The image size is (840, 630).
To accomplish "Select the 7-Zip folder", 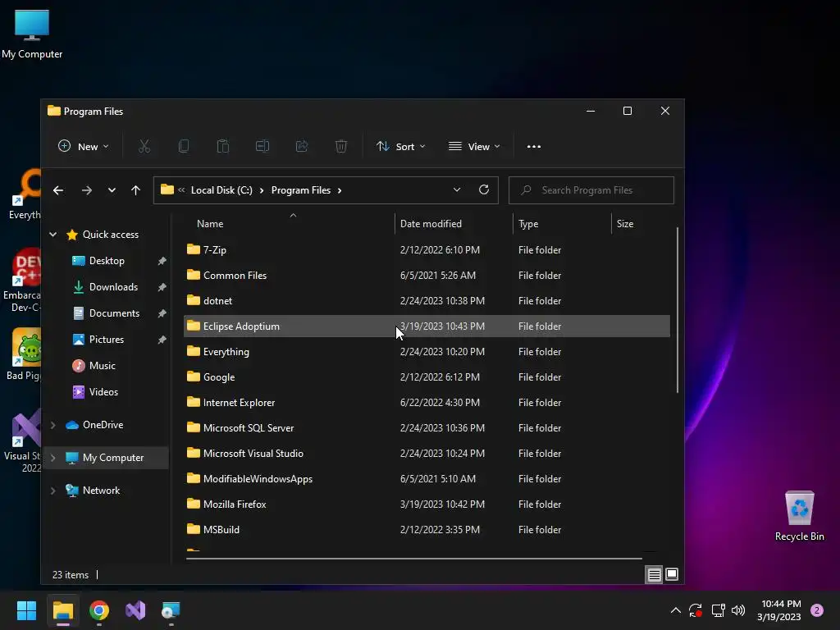I will 427,249.
